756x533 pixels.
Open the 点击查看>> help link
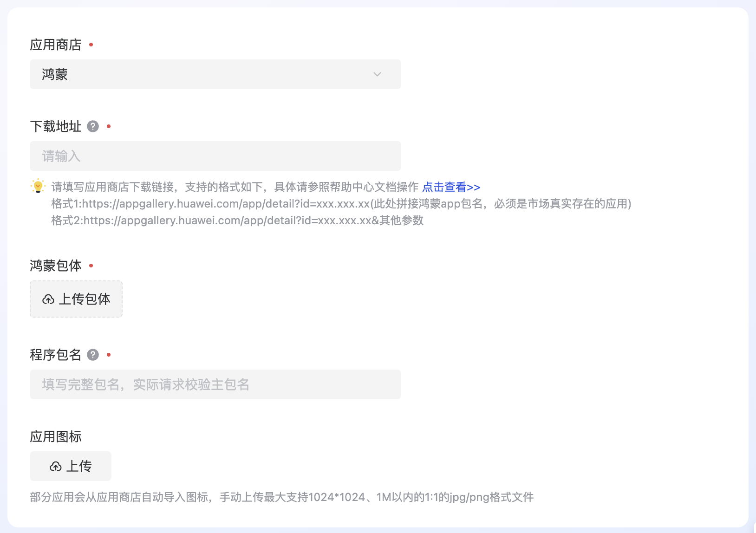point(451,187)
